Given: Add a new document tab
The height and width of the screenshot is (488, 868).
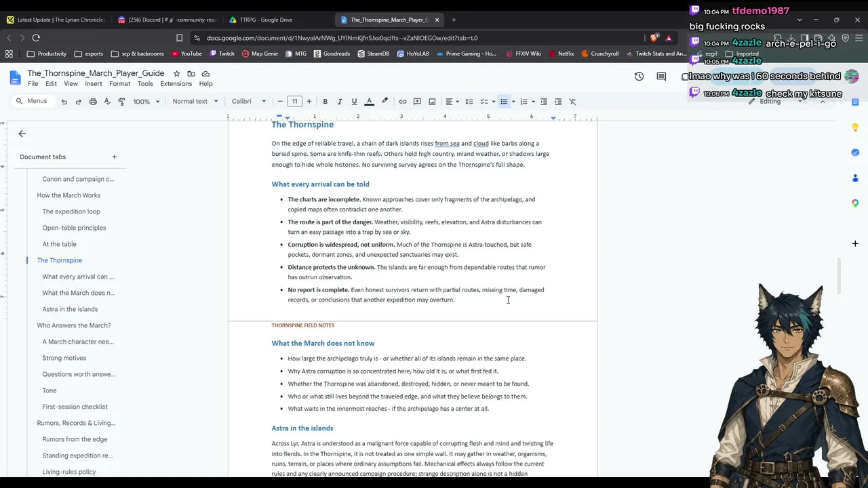Looking at the screenshot, I should click(x=114, y=157).
